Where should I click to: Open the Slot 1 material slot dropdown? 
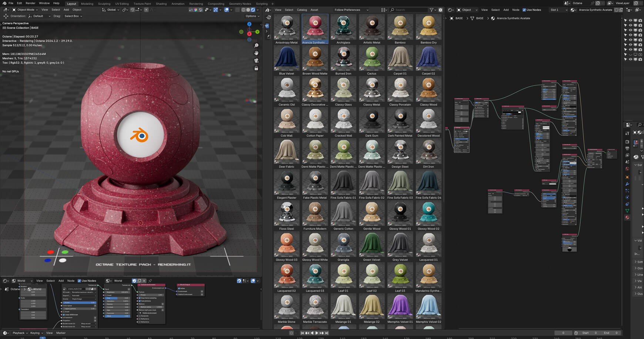click(559, 10)
